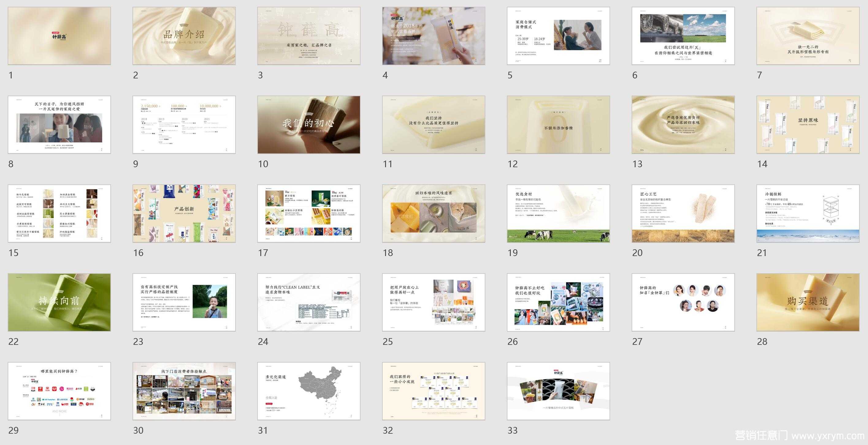Select slide 4 with hand holding ice cream
Viewport: 868px width, 445px height.
click(x=434, y=36)
